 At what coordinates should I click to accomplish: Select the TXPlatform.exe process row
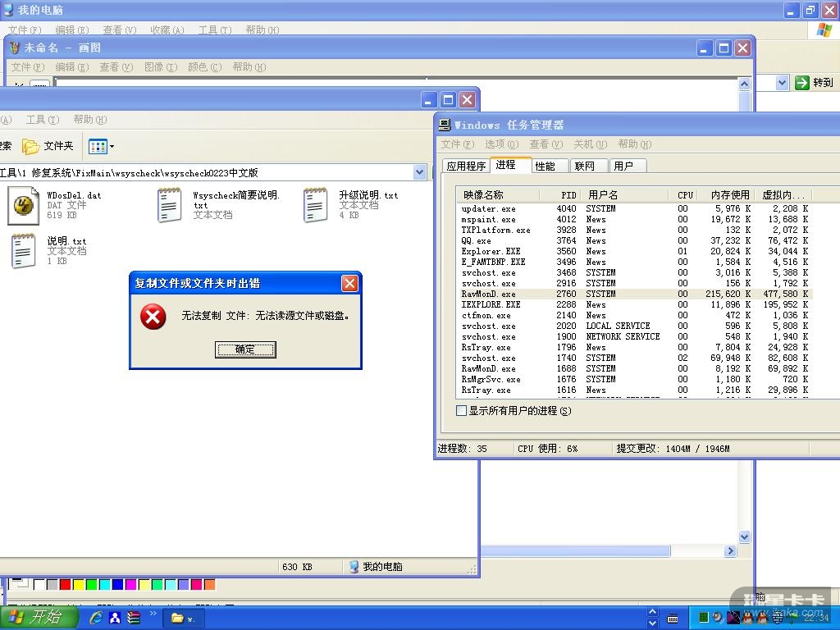point(635,230)
